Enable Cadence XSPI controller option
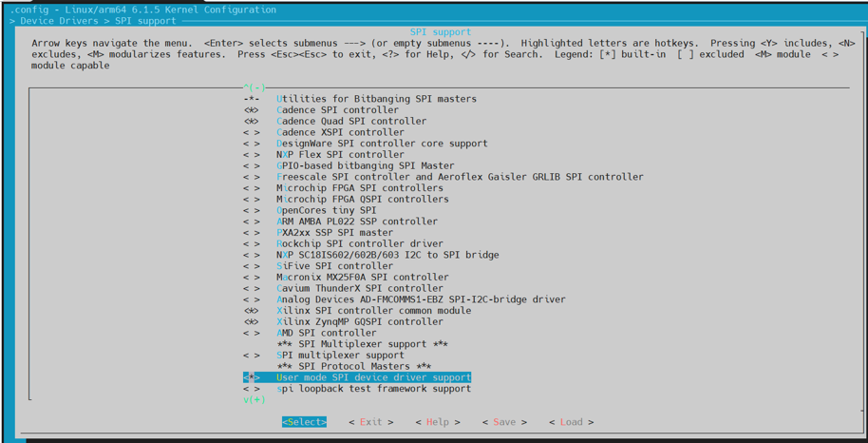The height and width of the screenshot is (443, 868). click(x=251, y=133)
